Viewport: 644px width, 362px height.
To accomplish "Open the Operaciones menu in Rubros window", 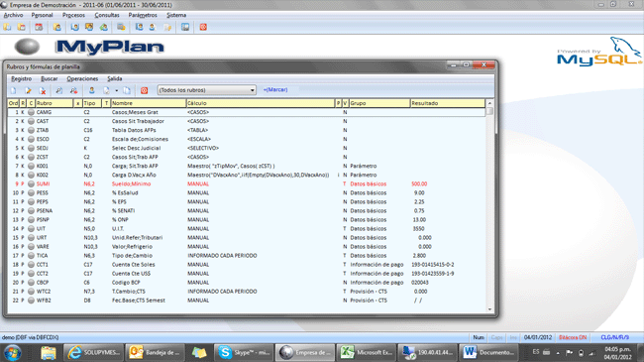I will coord(82,78).
